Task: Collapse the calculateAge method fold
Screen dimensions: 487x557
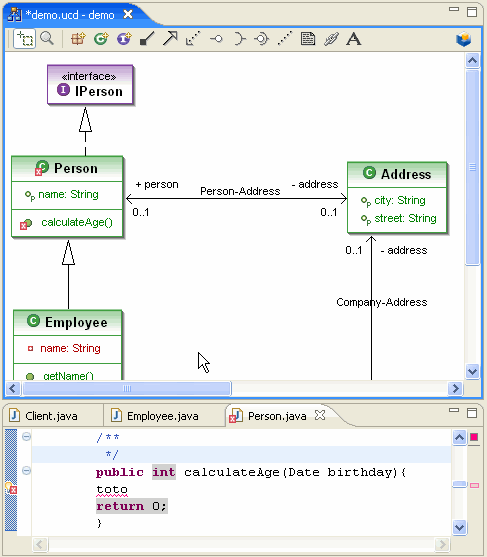Action: coord(26,471)
